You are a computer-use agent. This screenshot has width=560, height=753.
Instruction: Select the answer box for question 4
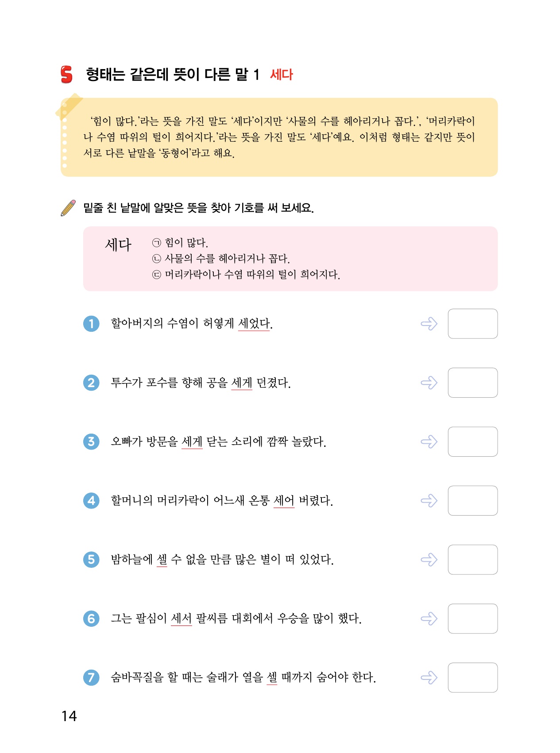[x=472, y=501]
